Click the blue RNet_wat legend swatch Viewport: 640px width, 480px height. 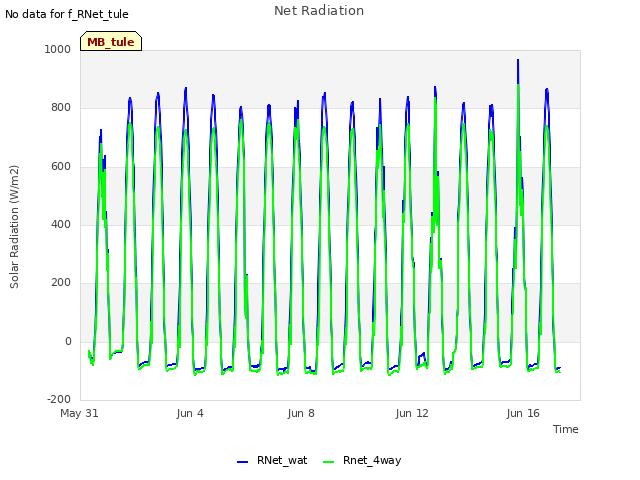(x=242, y=461)
